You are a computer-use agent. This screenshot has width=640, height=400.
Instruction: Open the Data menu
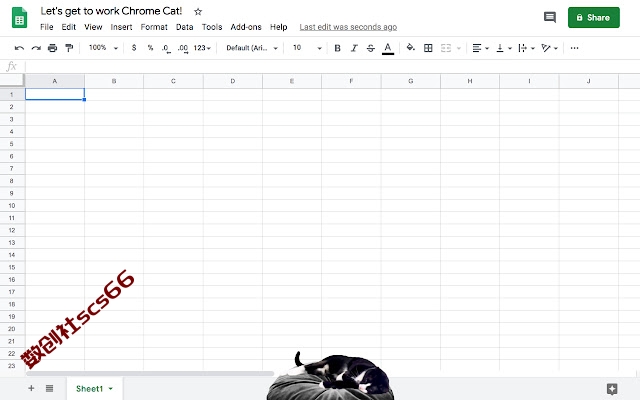184,27
